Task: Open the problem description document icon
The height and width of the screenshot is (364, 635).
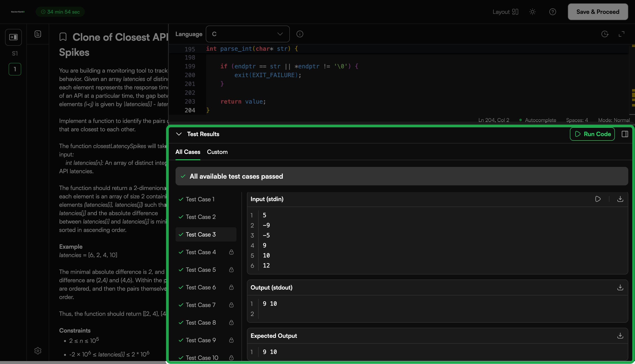Action: (38, 34)
